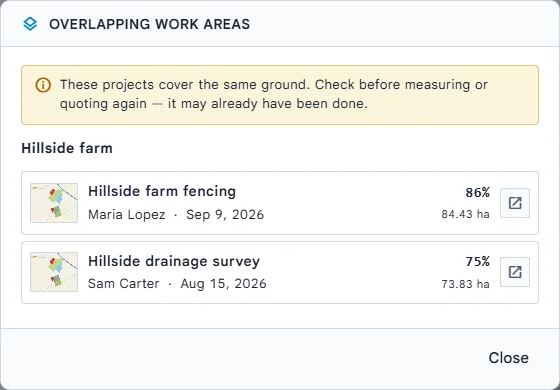560x390 pixels.
Task: Select the Hillside drainage survey map thumbnail
Action: pyautogui.click(x=54, y=272)
